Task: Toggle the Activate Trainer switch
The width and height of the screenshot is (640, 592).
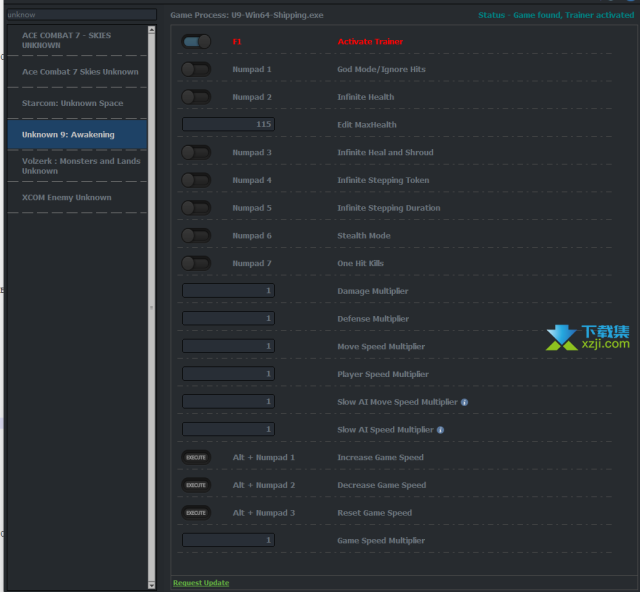Action: click(x=196, y=42)
